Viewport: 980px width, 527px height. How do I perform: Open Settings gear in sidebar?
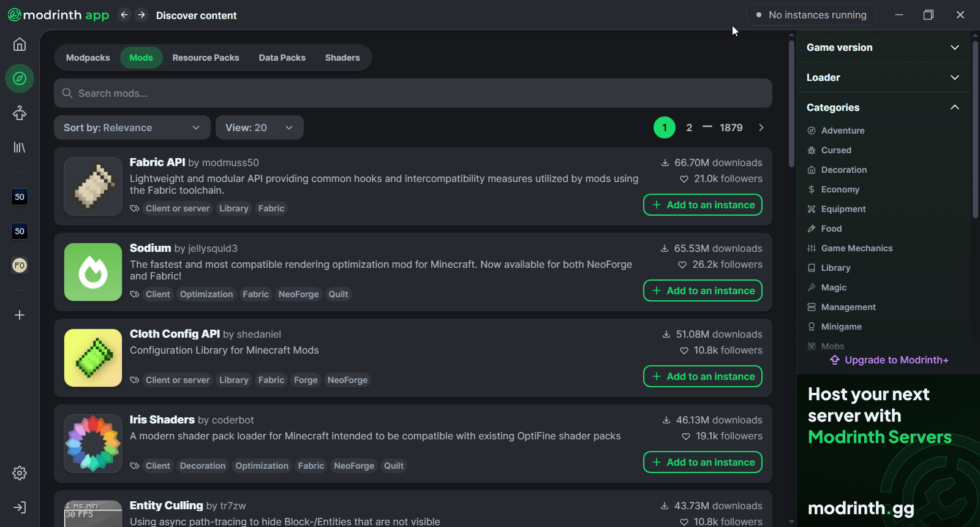click(x=20, y=473)
